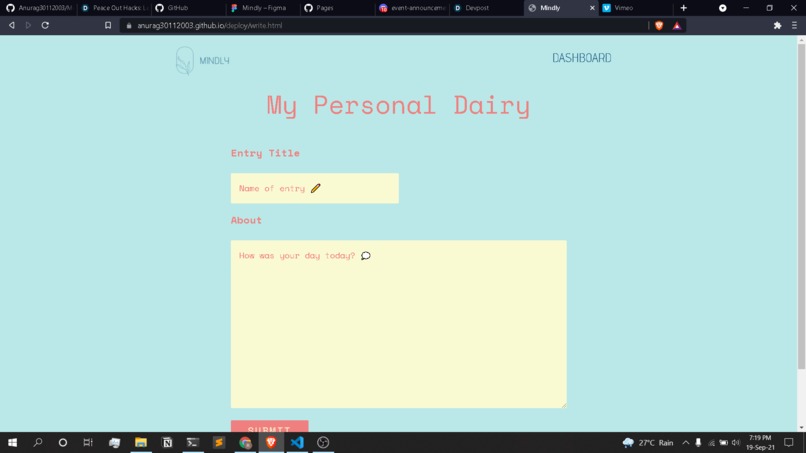Switch to the GitHub tab

189,8
